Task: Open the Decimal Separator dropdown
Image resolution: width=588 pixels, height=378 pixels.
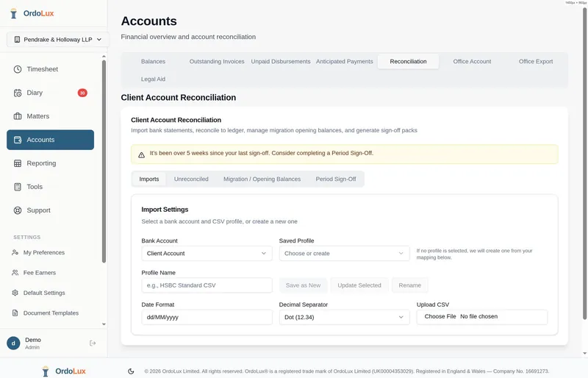Action: (344, 317)
